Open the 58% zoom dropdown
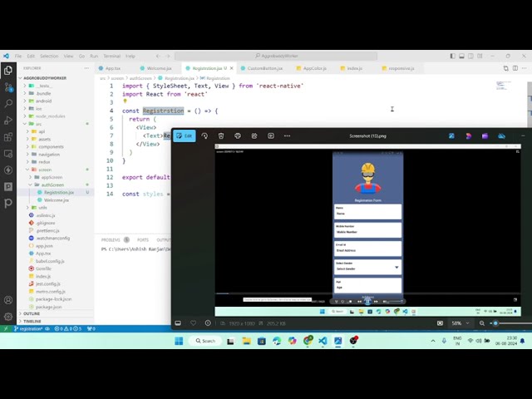 click(460, 323)
